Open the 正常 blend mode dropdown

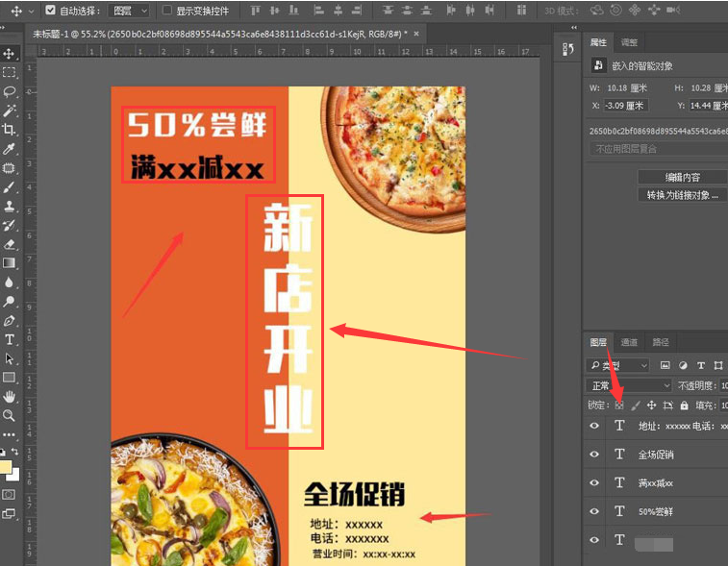pyautogui.click(x=627, y=385)
